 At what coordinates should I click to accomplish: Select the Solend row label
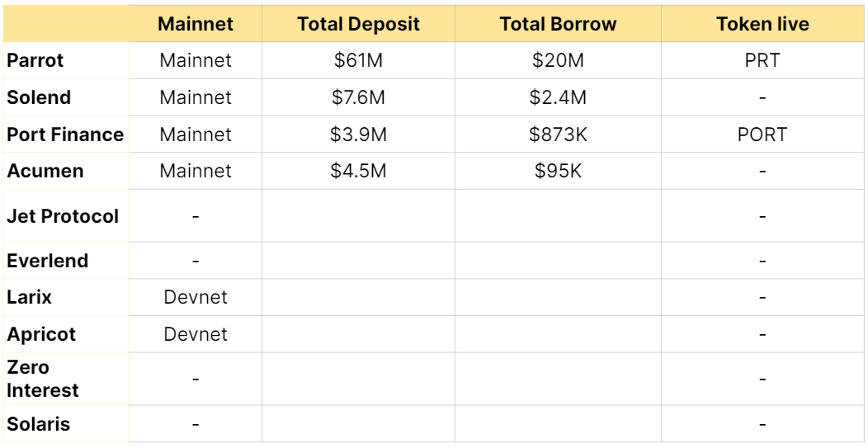point(39,97)
